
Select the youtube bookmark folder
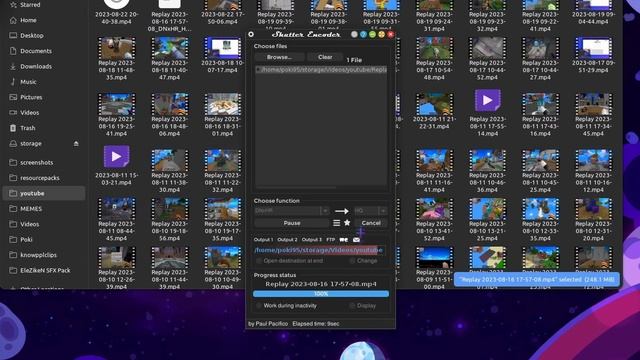[44, 193]
